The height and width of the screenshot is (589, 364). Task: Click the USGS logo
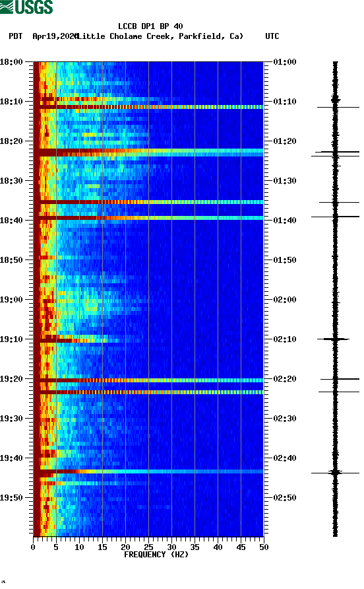click(x=26, y=7)
